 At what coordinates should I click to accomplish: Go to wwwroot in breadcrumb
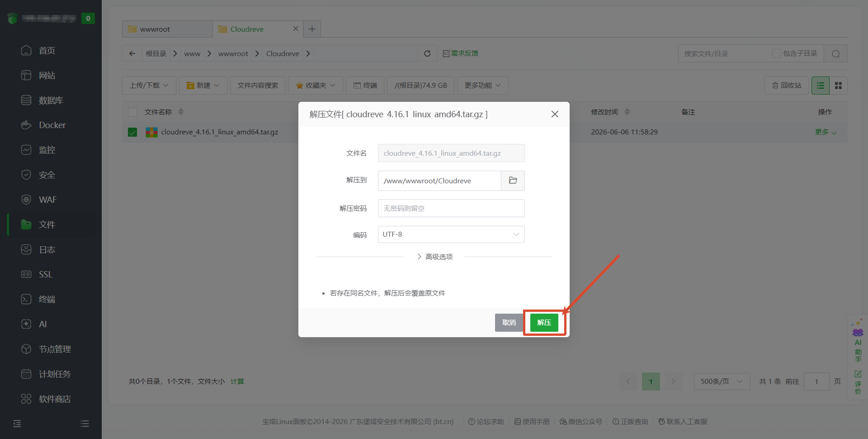click(x=233, y=53)
